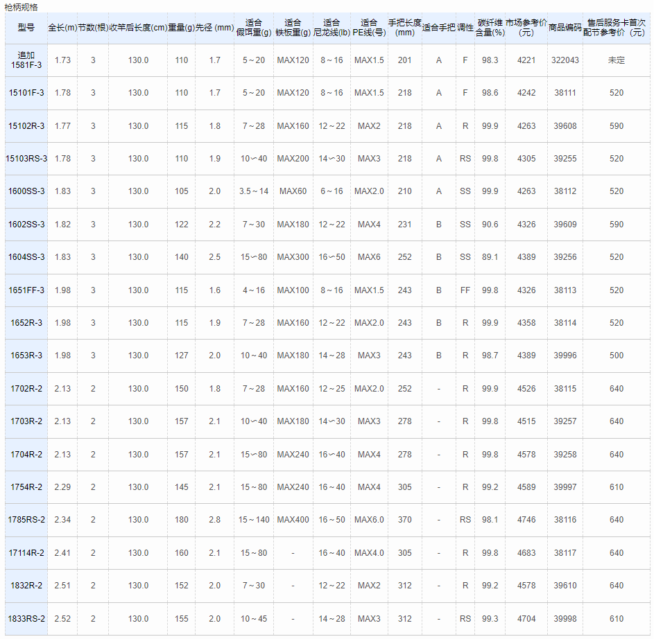Viewport: 672px width, 639px height.
Task: Click the 节数(根) column header
Action: point(93,28)
